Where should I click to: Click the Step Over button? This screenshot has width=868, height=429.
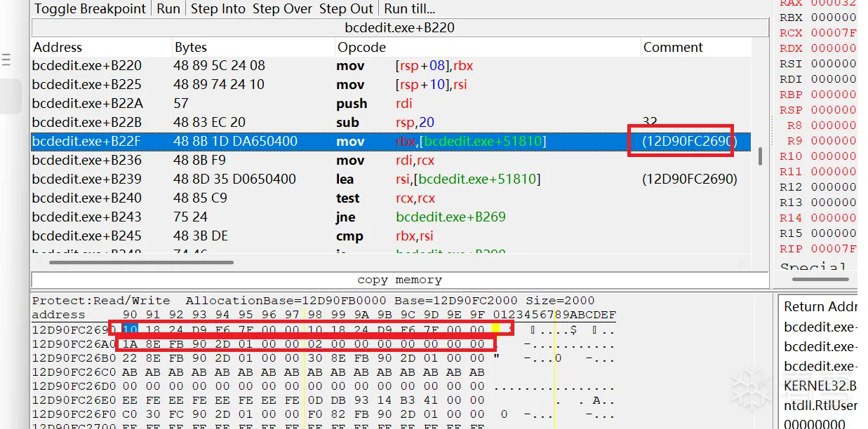pyautogui.click(x=283, y=8)
